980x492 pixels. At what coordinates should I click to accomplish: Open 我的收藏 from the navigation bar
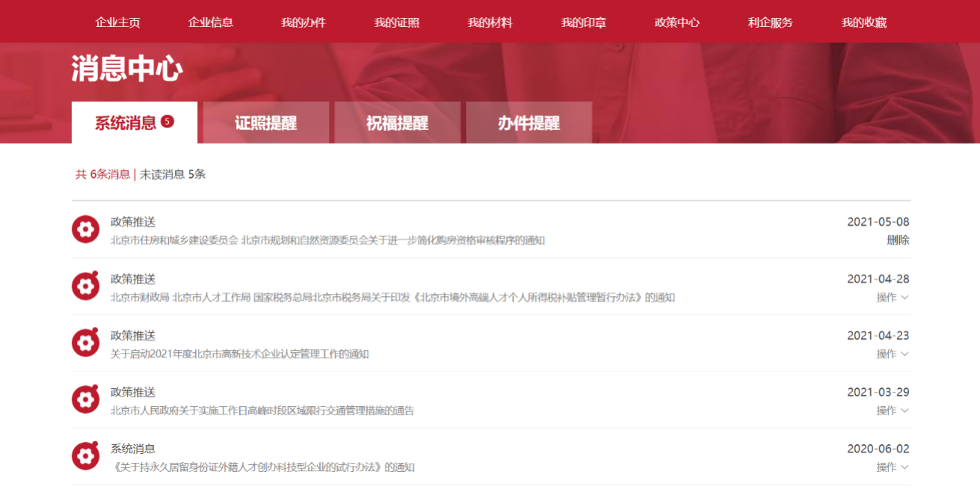pos(864,22)
